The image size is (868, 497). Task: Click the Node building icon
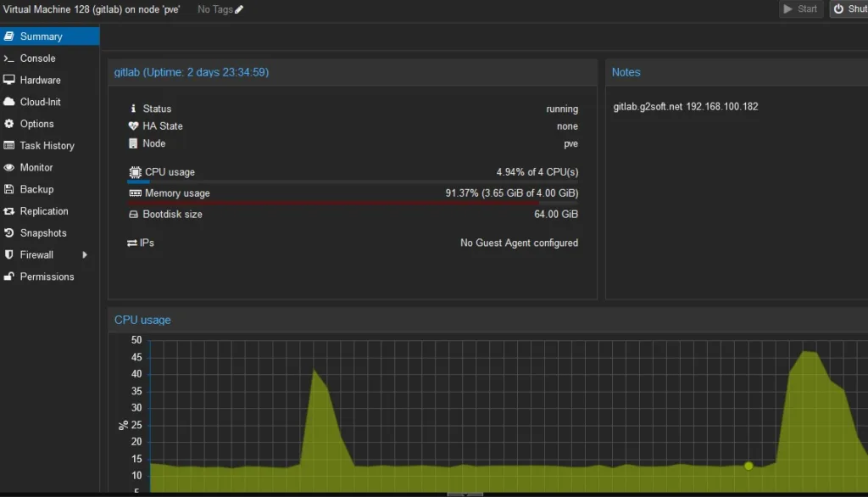tap(133, 143)
